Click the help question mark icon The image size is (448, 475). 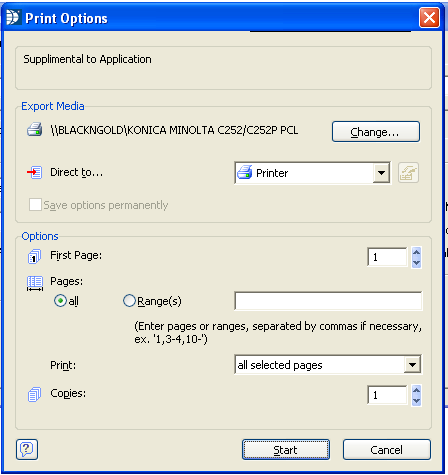27,449
